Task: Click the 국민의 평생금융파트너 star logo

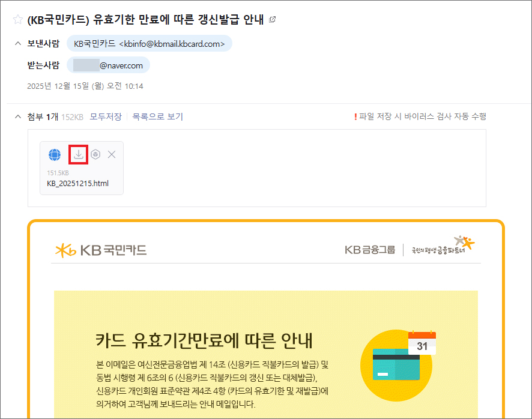Action: 443,246
